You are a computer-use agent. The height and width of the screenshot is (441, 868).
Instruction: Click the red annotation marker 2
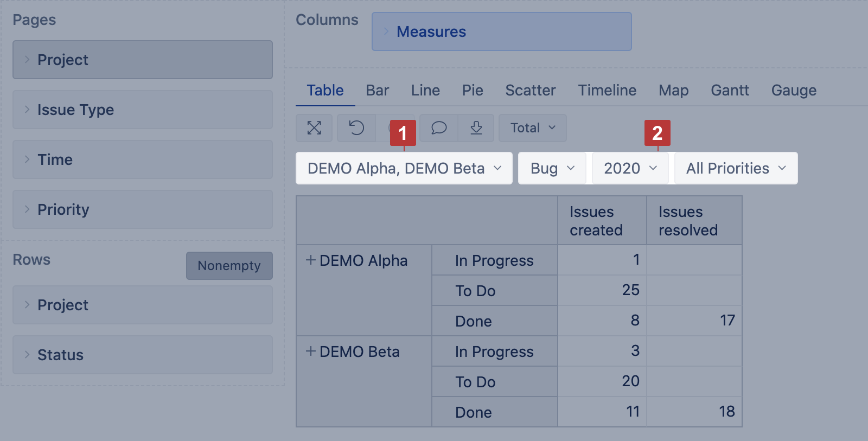pos(657,133)
